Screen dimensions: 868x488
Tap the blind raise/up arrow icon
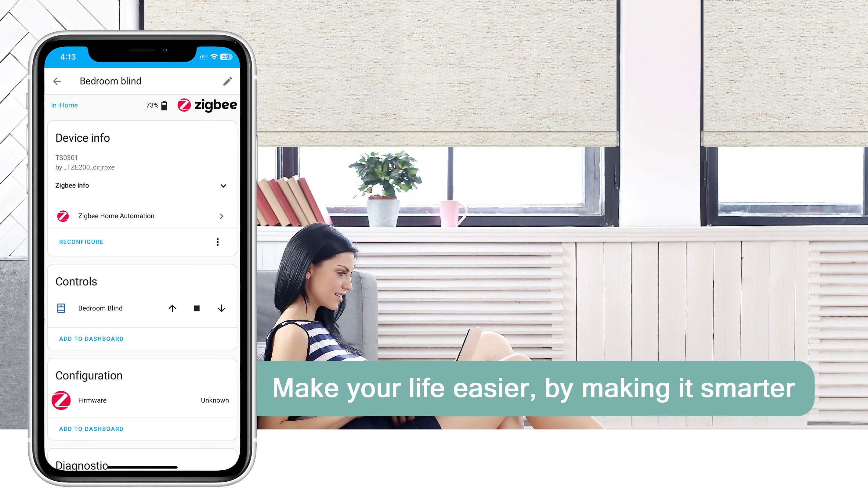tap(172, 308)
